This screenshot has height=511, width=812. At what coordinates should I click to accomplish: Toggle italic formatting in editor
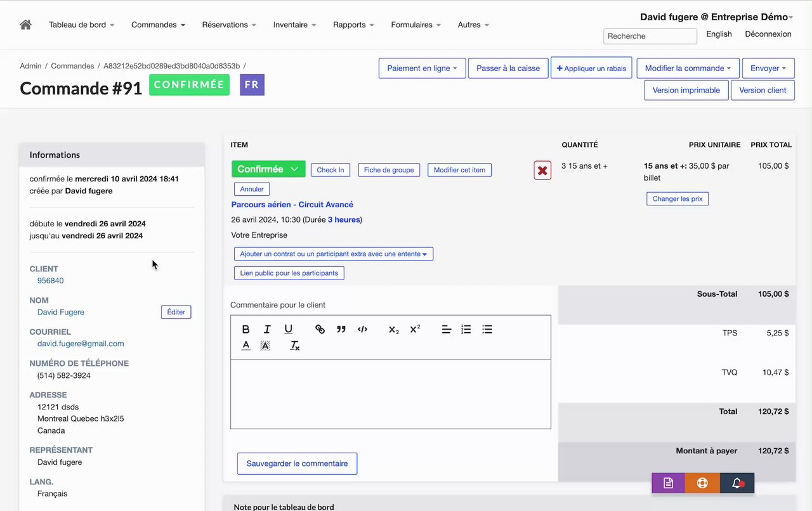(x=267, y=329)
